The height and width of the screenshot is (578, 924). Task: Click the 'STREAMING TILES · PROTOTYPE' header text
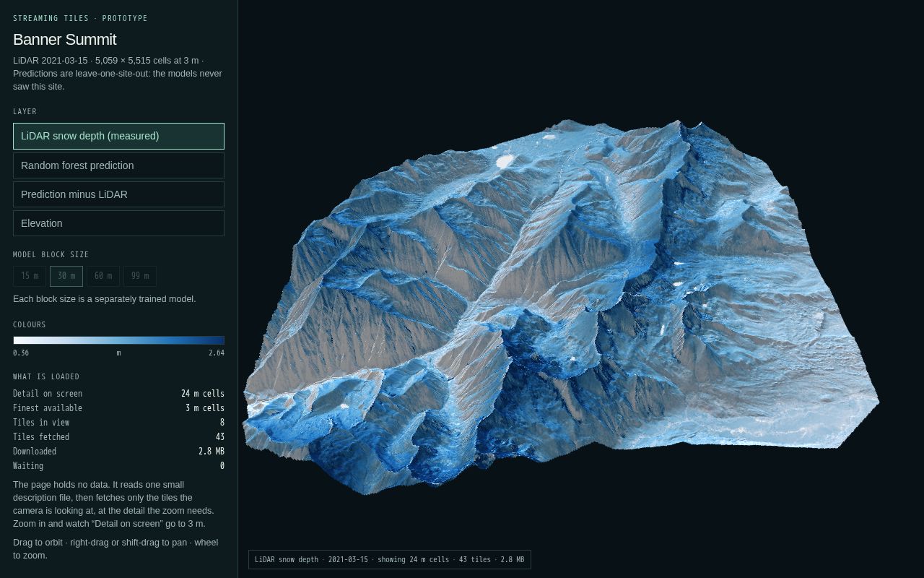pyautogui.click(x=80, y=18)
